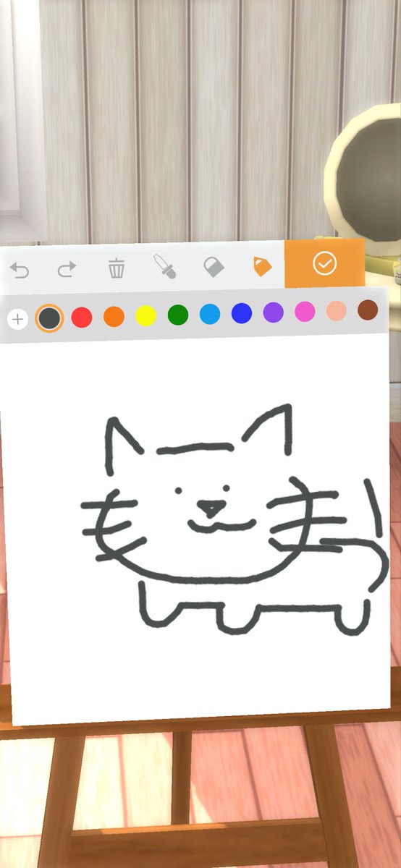The height and width of the screenshot is (868, 401).
Task: Choose the pink color swatch
Action: pyautogui.click(x=305, y=312)
